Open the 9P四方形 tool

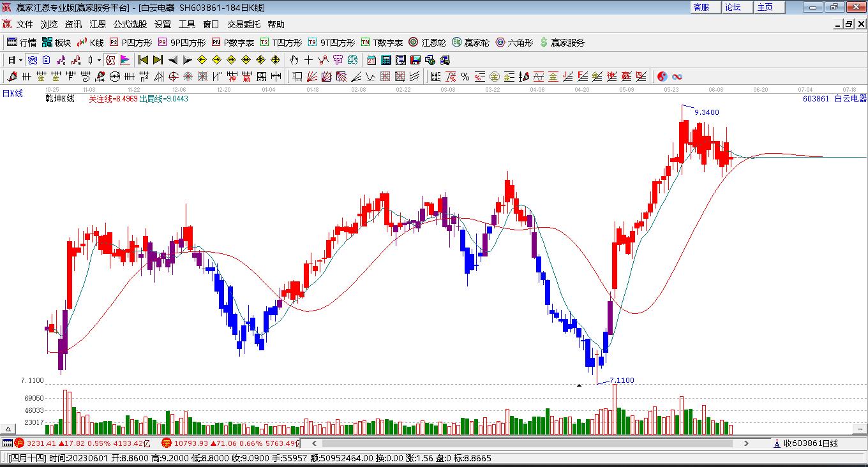coord(182,43)
